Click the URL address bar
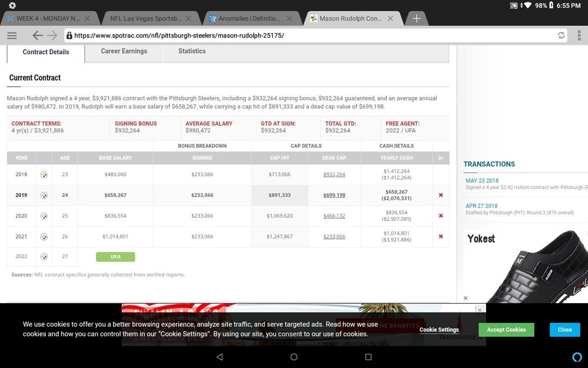The image size is (588, 368). point(315,35)
